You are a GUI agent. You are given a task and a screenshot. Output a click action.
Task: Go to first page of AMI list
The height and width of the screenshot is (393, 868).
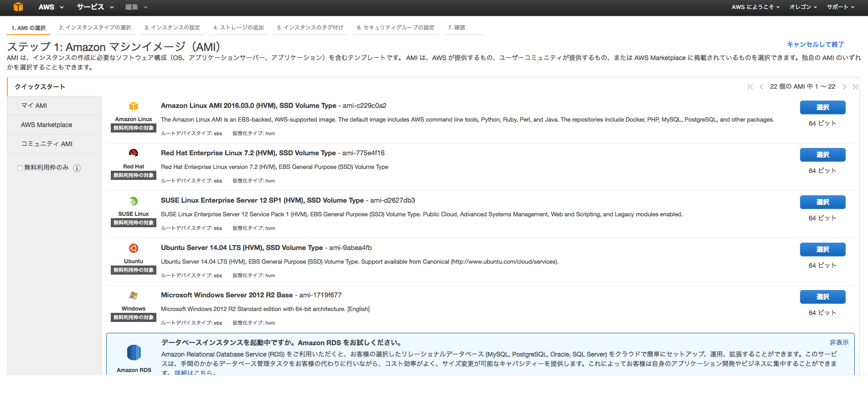tap(750, 87)
